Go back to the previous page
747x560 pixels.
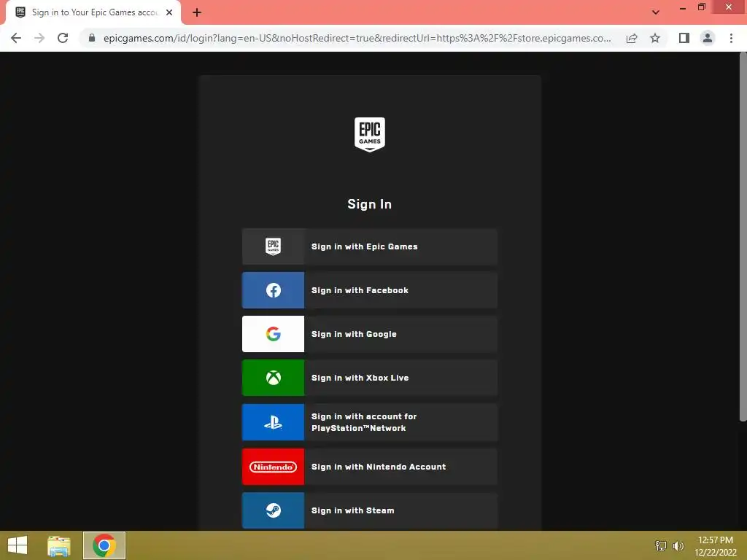coord(16,38)
